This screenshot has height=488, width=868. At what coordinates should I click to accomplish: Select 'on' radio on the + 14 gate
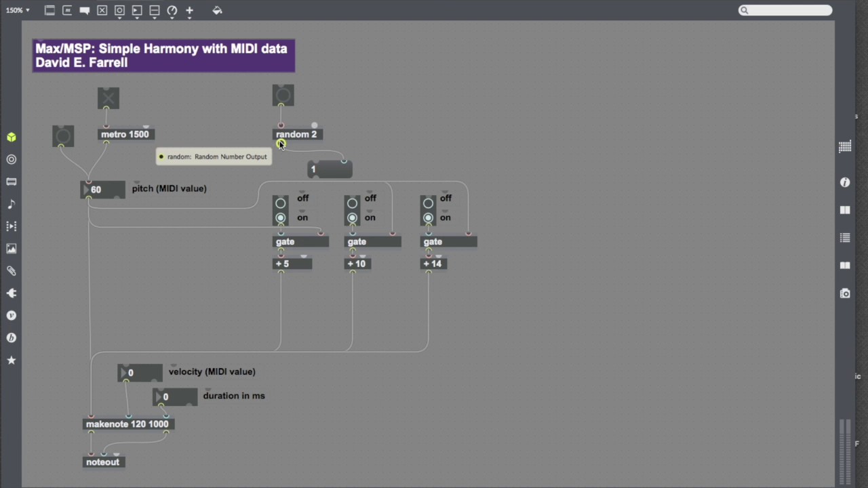pyautogui.click(x=428, y=218)
